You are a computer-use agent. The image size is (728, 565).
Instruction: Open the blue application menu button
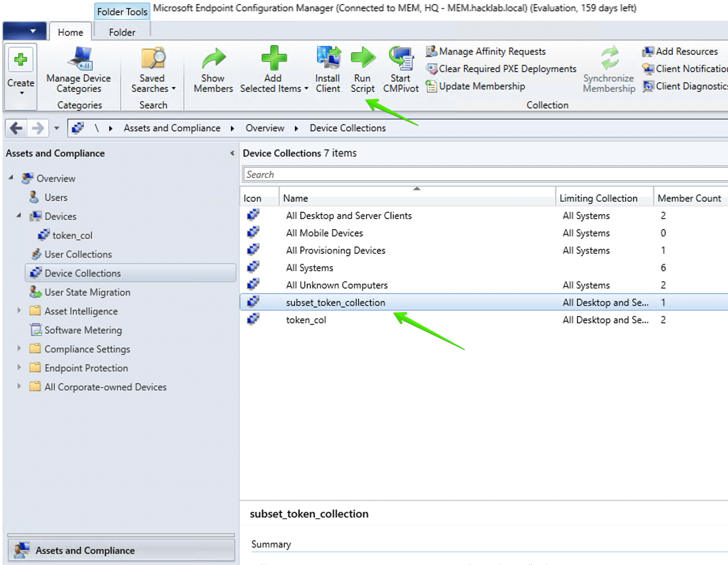click(x=25, y=31)
